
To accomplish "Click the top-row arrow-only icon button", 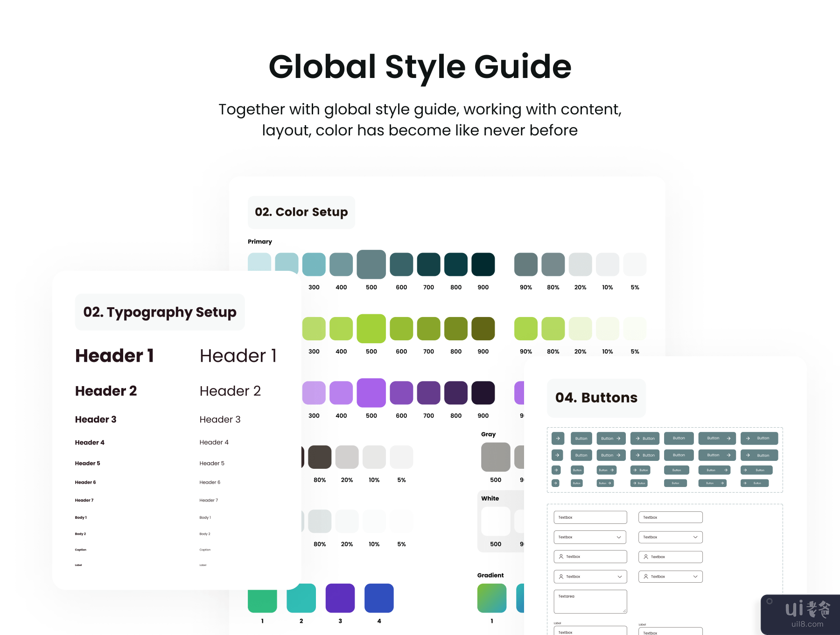I will [558, 438].
